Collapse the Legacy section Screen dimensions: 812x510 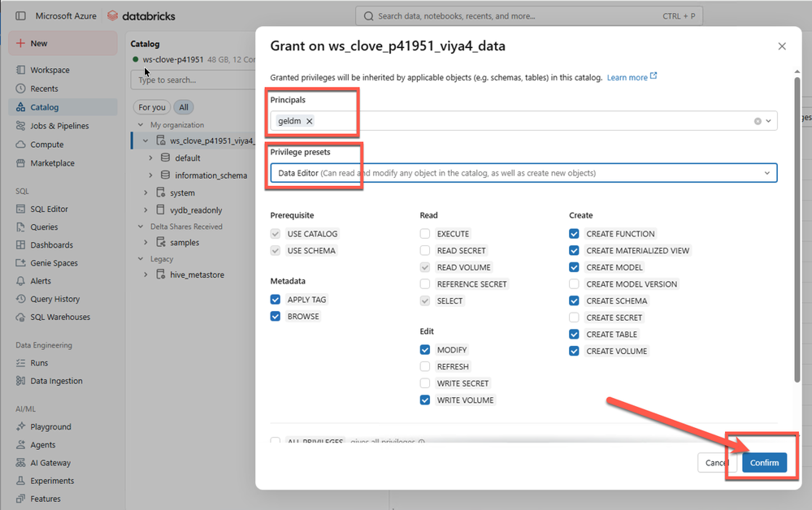pos(141,258)
